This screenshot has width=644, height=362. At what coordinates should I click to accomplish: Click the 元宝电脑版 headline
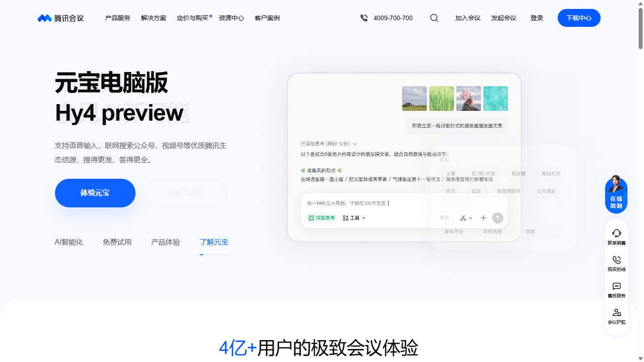click(x=111, y=82)
